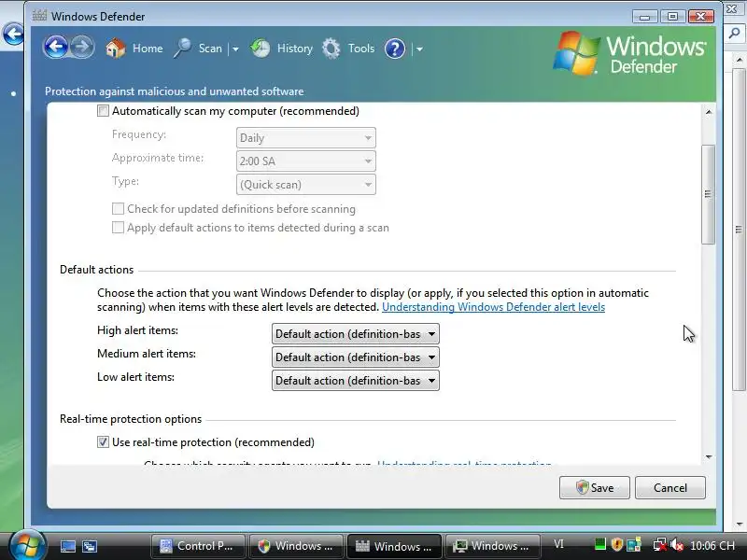Switch to the monitor-icon Windows taskbar button
Screen dimensions: 747x560
[x=493, y=546]
